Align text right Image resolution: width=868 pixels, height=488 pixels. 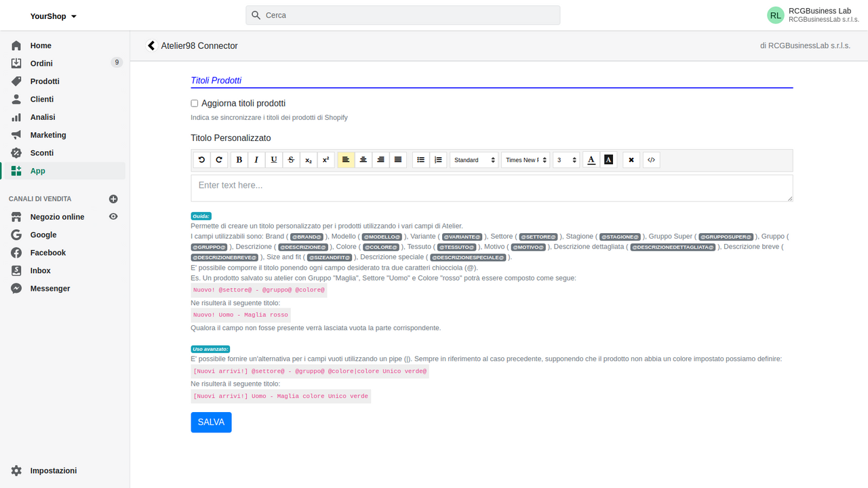[x=381, y=160]
